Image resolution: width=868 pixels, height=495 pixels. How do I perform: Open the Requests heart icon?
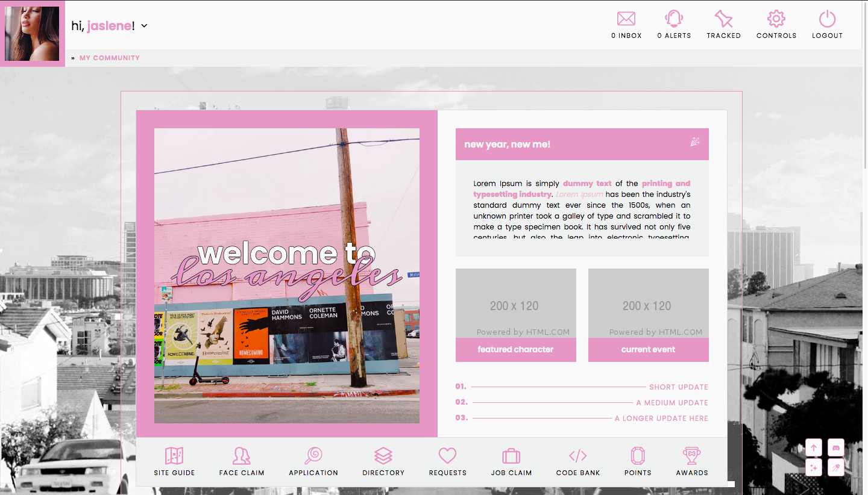[x=447, y=455]
